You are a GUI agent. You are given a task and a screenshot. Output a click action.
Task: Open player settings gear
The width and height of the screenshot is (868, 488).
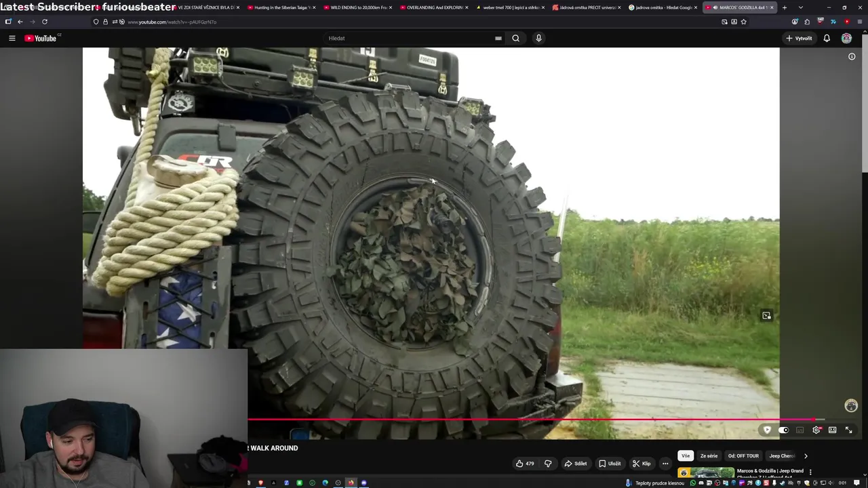tap(816, 430)
